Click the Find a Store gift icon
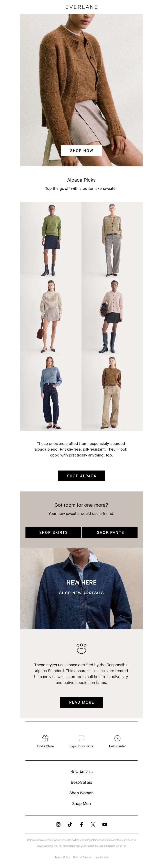 click(x=45, y=738)
